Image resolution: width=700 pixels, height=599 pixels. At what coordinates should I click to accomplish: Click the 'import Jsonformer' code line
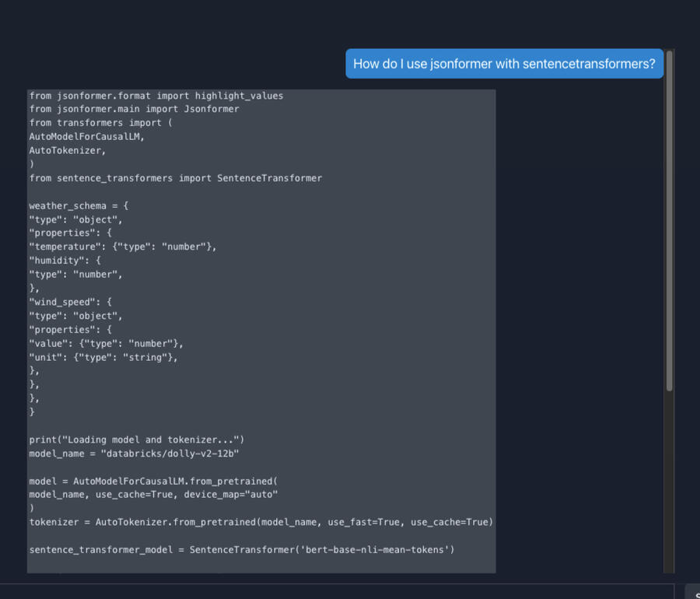(135, 109)
